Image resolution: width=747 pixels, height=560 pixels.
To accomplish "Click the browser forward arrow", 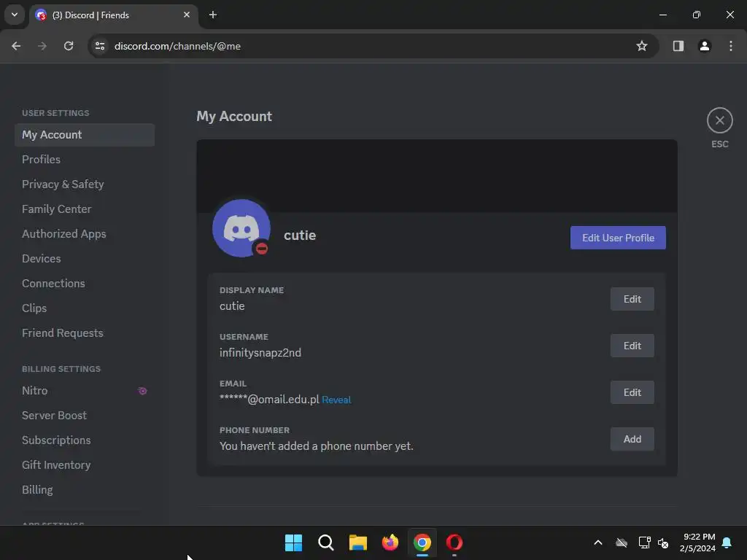I will [x=42, y=46].
